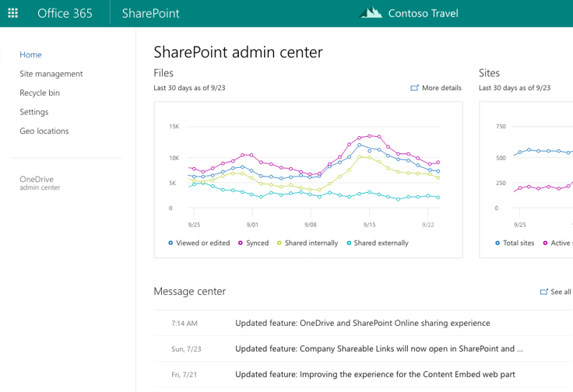Image resolution: width=573 pixels, height=392 pixels.
Task: Click the SharePoint title in header
Action: [x=150, y=13]
